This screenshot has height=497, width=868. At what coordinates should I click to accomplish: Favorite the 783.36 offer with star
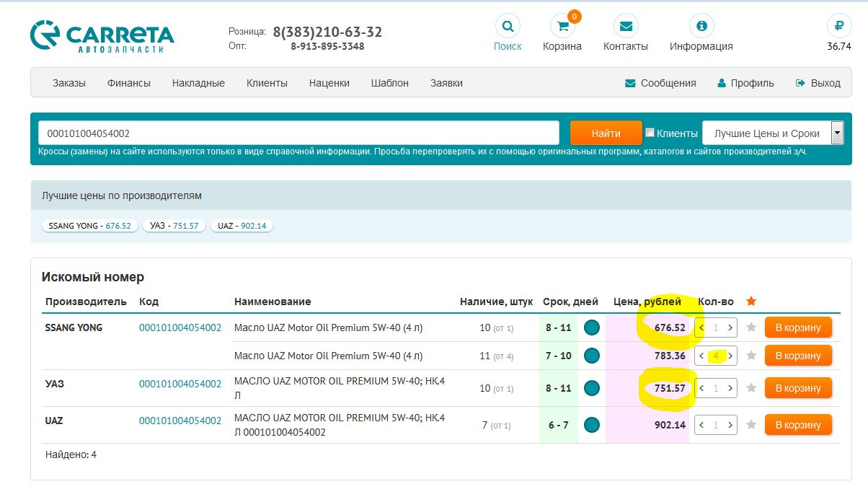click(751, 356)
